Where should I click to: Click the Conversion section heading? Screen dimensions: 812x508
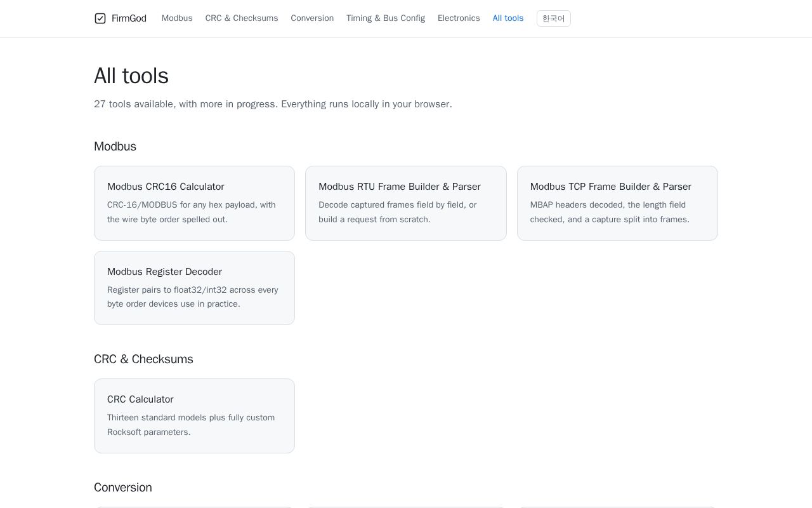tap(123, 488)
